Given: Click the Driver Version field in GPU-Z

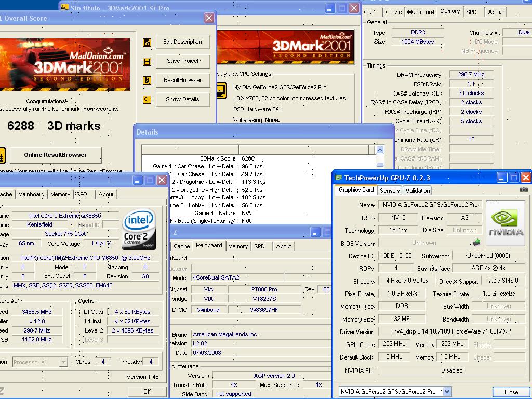Looking at the screenshot, I should point(452,331).
